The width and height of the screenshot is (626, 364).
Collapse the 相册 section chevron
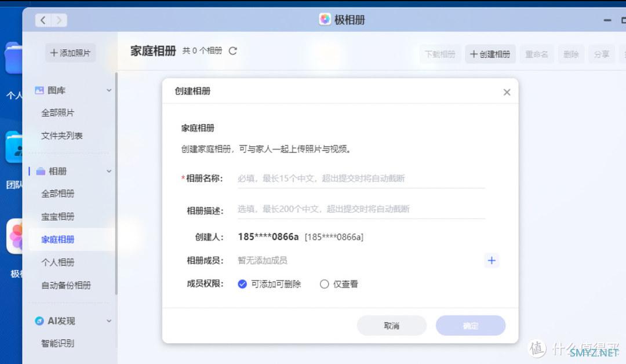(x=109, y=171)
